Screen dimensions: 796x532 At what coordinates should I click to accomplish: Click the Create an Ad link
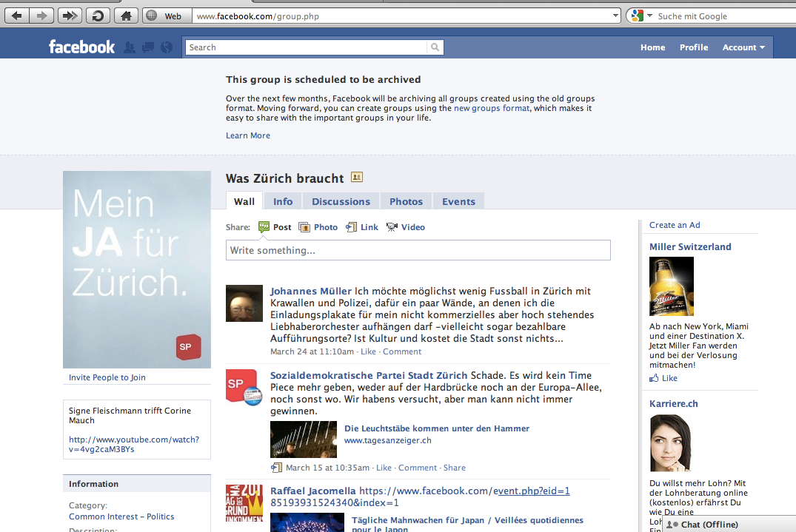pyautogui.click(x=675, y=225)
